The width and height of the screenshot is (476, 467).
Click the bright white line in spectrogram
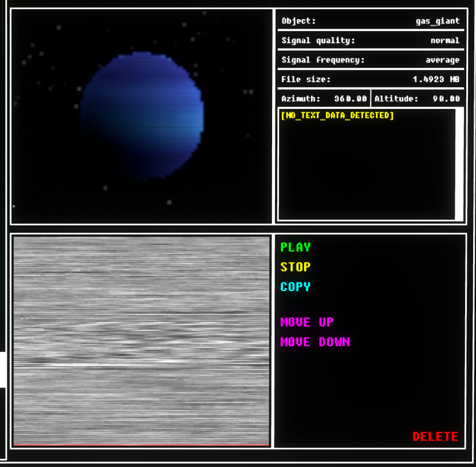141,364
